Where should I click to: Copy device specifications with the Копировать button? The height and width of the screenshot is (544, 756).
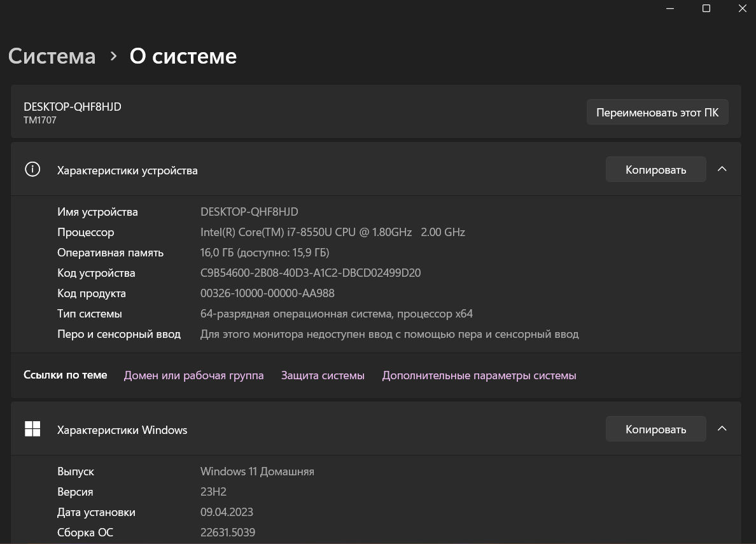655,169
